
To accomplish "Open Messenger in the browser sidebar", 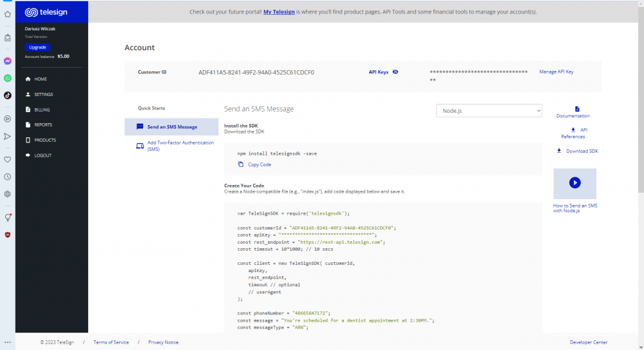I will [x=8, y=61].
